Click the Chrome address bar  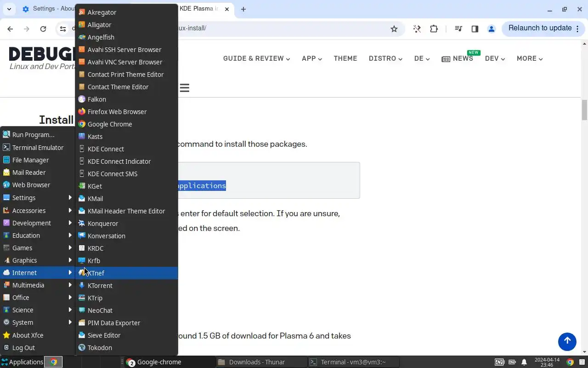(x=230, y=29)
